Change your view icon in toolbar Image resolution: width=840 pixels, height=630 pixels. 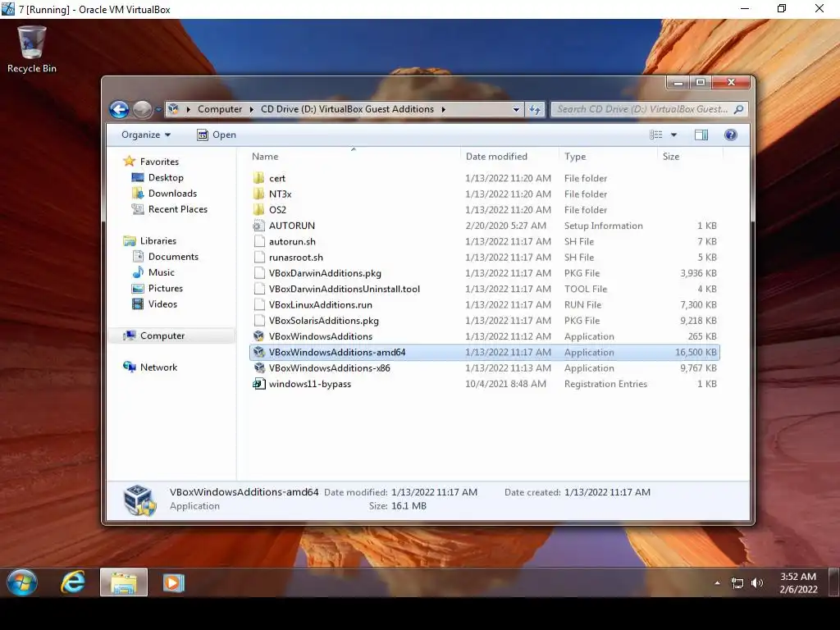point(655,135)
